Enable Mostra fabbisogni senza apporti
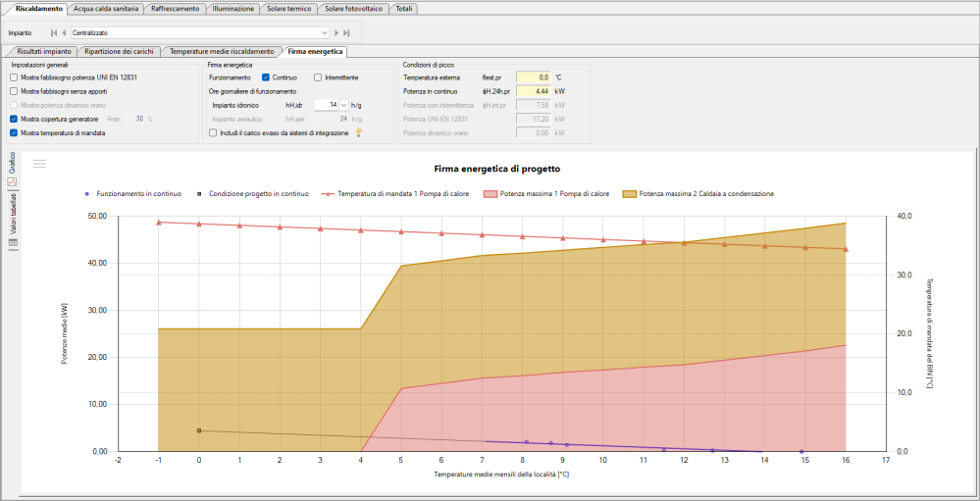The height and width of the screenshot is (501, 980). pos(14,91)
